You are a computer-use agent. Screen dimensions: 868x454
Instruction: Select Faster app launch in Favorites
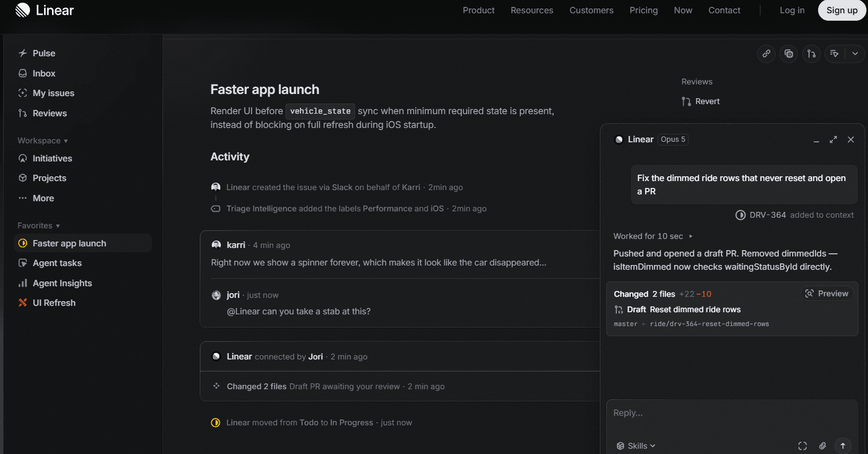point(83,243)
